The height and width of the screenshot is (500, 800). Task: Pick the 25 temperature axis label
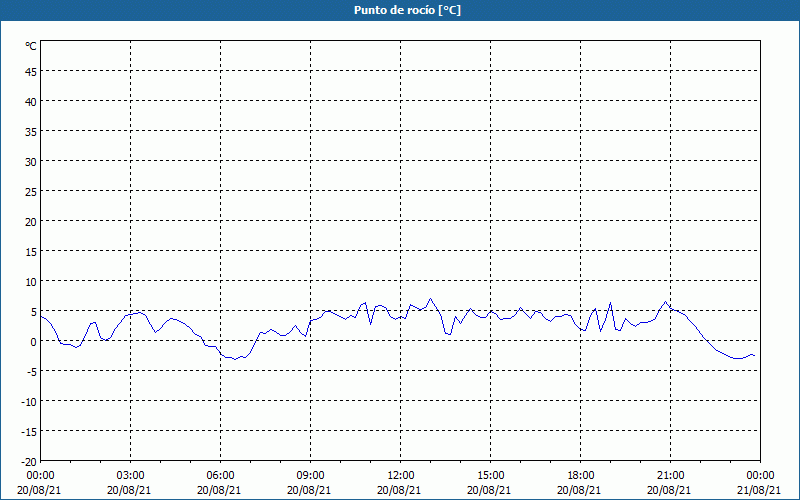31,192
